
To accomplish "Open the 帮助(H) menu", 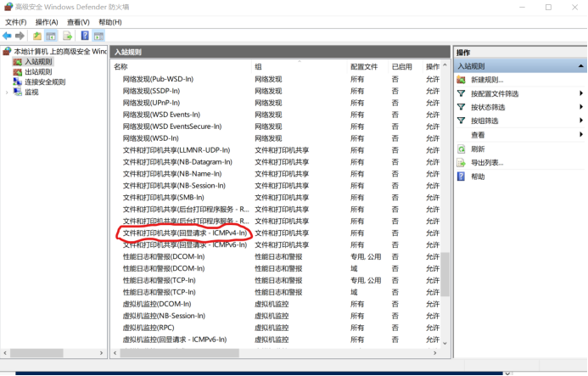I will 109,22.
